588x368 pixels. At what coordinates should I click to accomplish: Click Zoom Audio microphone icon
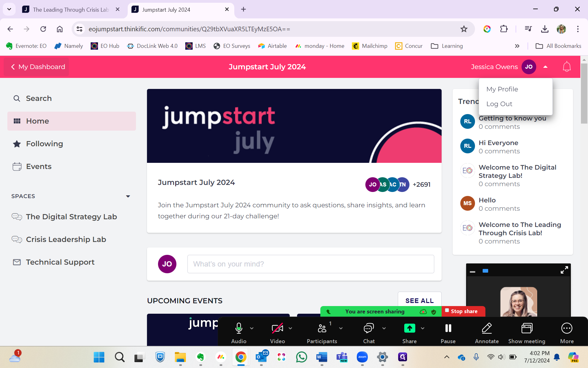coord(239,328)
